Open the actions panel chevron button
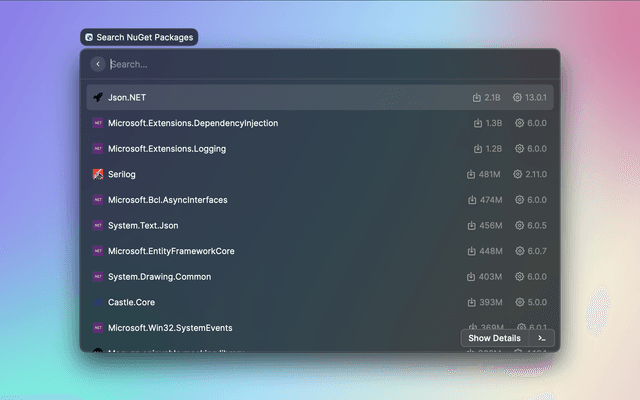 [541, 338]
